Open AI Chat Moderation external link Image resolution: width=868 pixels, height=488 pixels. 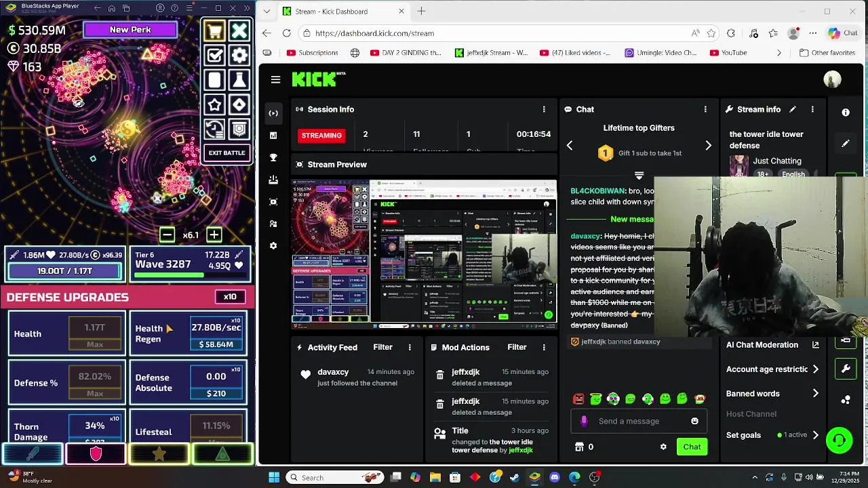pyautogui.click(x=816, y=344)
